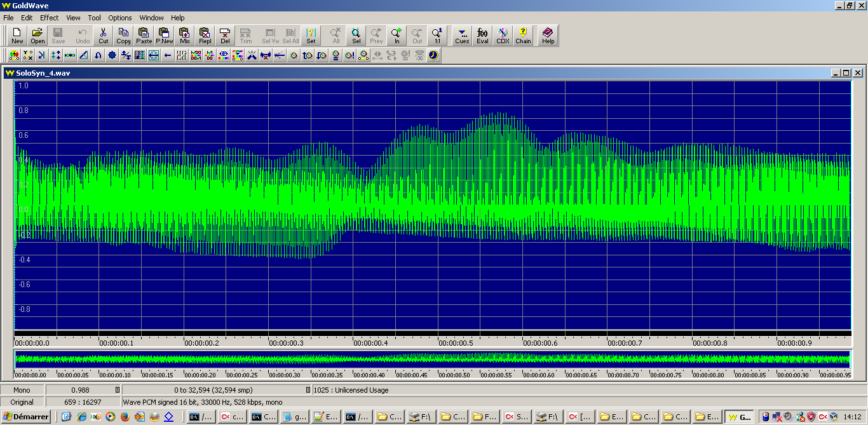This screenshot has width=868, height=425.
Task: Click the curved-arrow Invert effect icon
Action: click(x=98, y=55)
